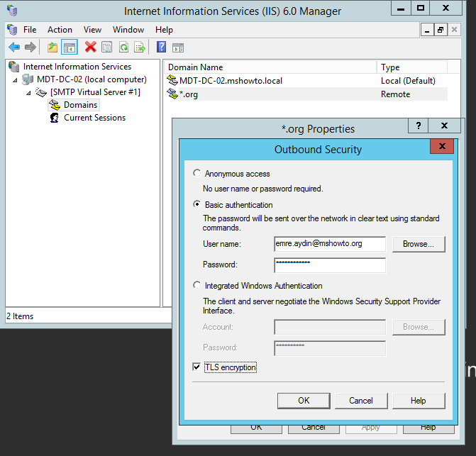Select Anonymous access radio button
The image size is (476, 456).
click(197, 173)
